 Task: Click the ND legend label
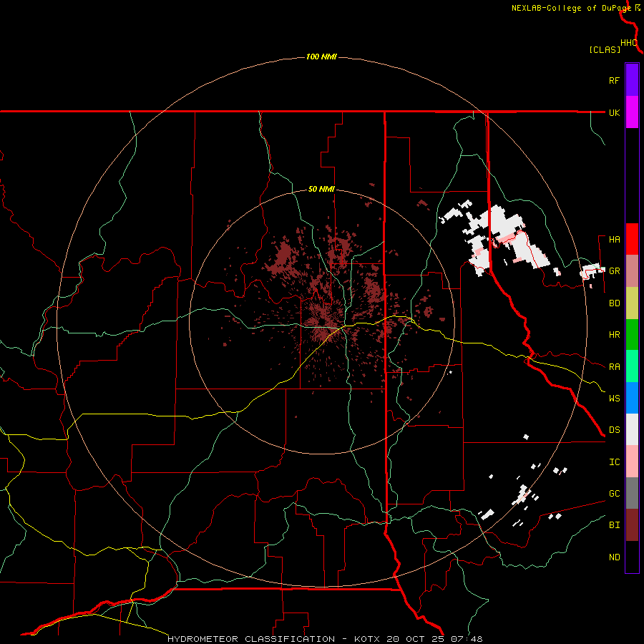[614, 557]
